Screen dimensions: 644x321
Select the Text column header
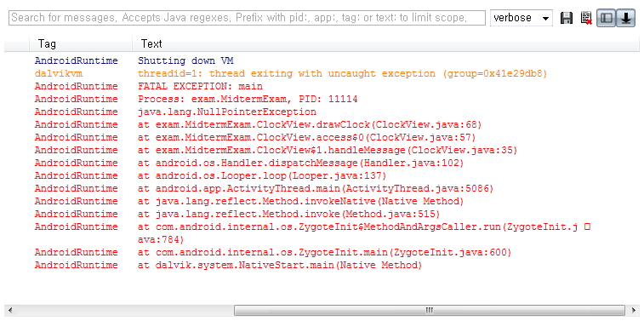coord(385,43)
